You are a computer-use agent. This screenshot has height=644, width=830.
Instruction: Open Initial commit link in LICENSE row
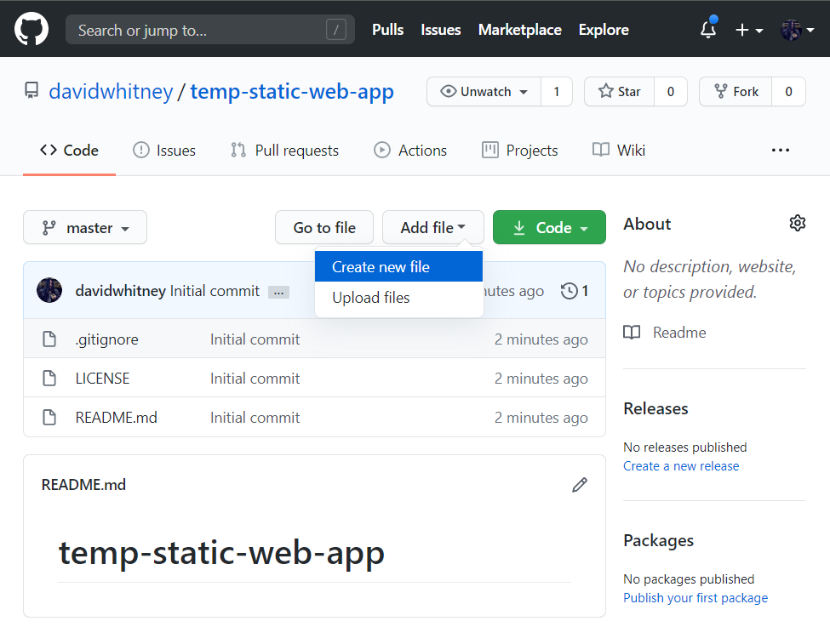pos(255,379)
